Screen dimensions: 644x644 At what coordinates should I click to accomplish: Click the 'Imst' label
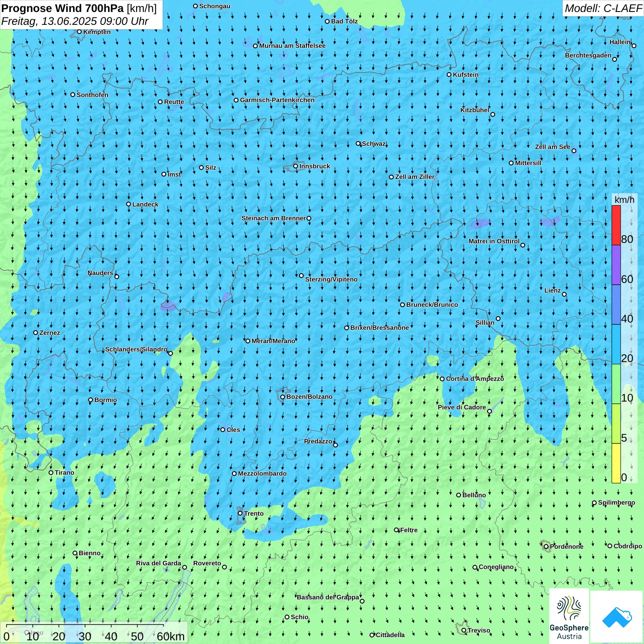click(174, 174)
